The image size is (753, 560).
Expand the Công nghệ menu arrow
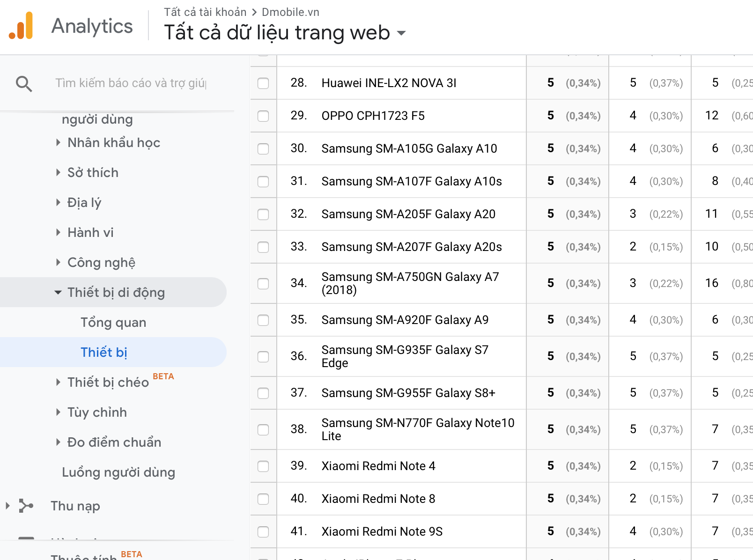pyautogui.click(x=58, y=262)
